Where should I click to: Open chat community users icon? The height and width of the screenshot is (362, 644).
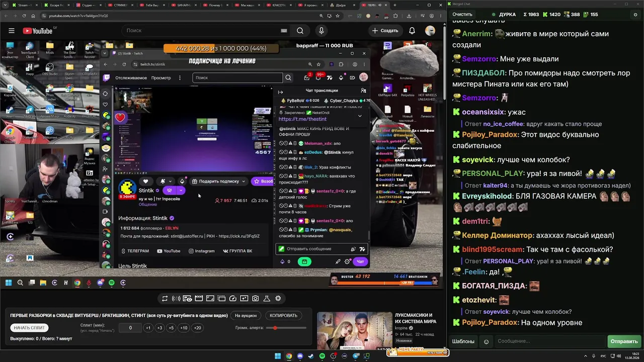tap(363, 90)
